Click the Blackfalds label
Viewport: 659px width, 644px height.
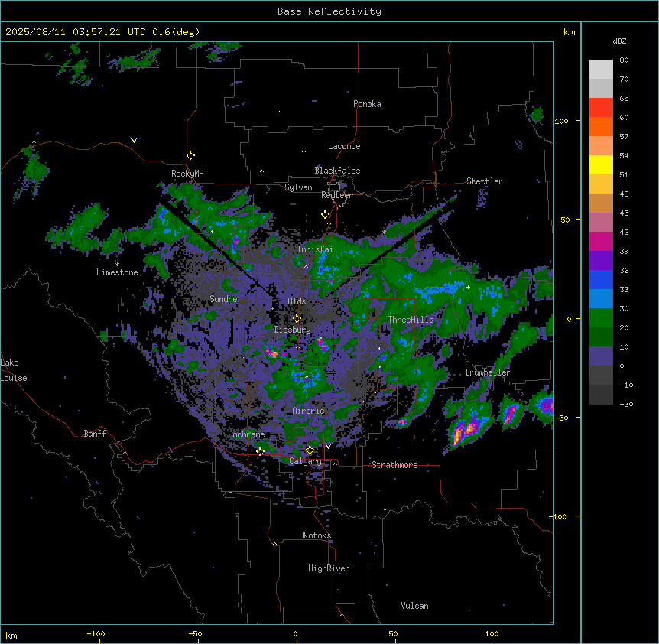(337, 171)
